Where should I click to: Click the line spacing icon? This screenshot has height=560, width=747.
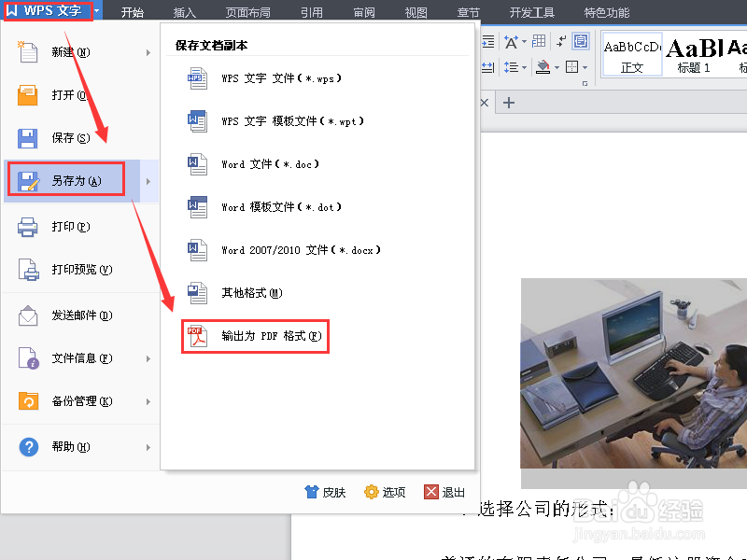point(512,67)
